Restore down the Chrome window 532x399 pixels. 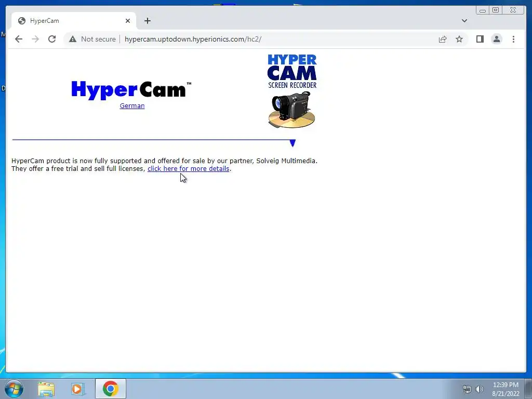tap(496, 10)
